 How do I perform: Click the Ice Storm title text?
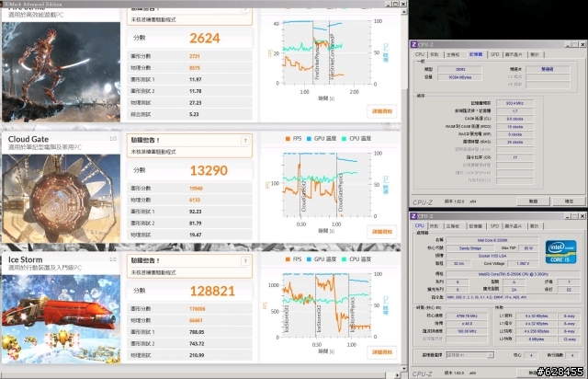tap(25, 259)
